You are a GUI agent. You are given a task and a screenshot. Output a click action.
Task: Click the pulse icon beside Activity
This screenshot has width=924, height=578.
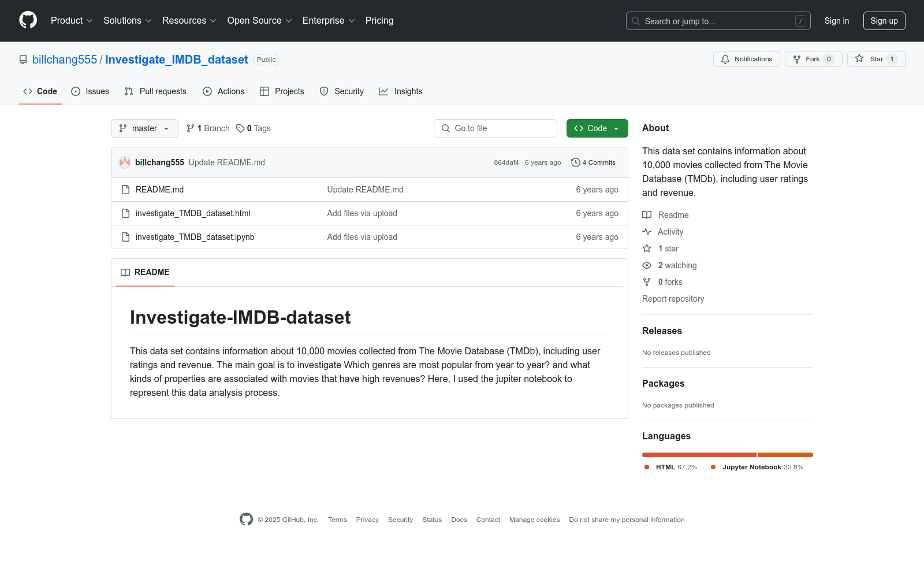647,232
